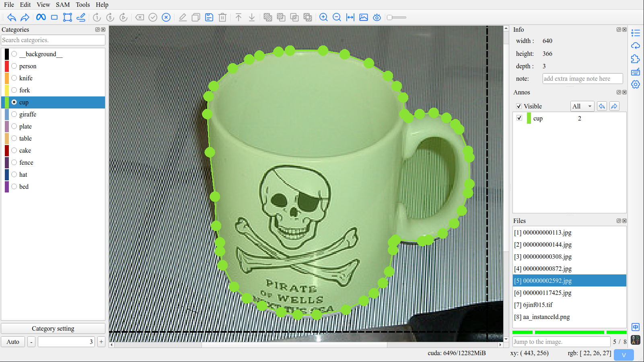Save annotations with the floppy disk icon

click(209, 17)
